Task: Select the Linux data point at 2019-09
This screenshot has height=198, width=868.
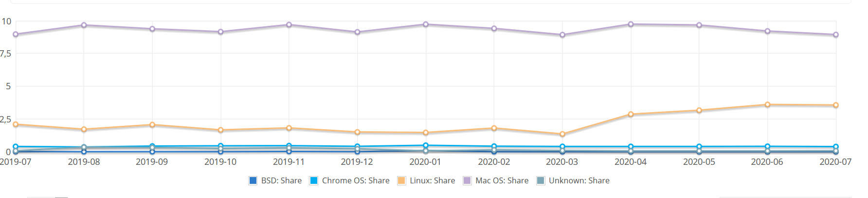Action: click(152, 125)
